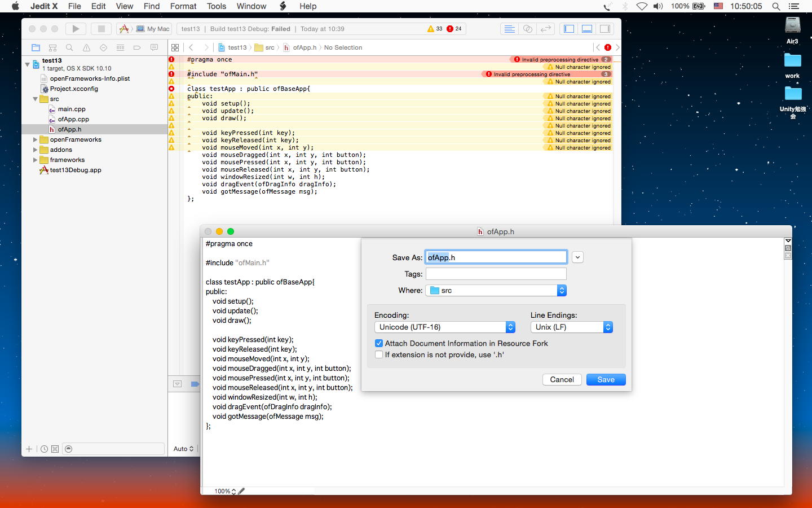
Task: Open the Line Endings dropdown
Action: coord(571,327)
